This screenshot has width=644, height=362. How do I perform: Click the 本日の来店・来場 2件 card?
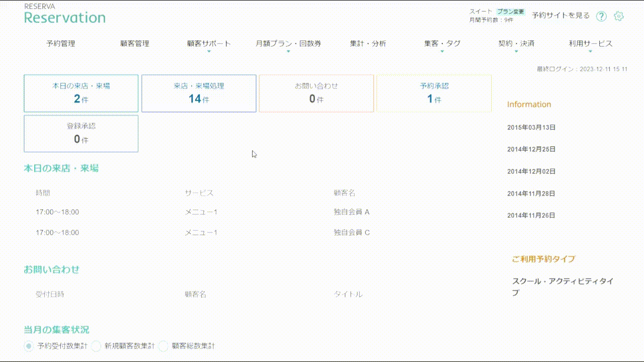click(81, 94)
